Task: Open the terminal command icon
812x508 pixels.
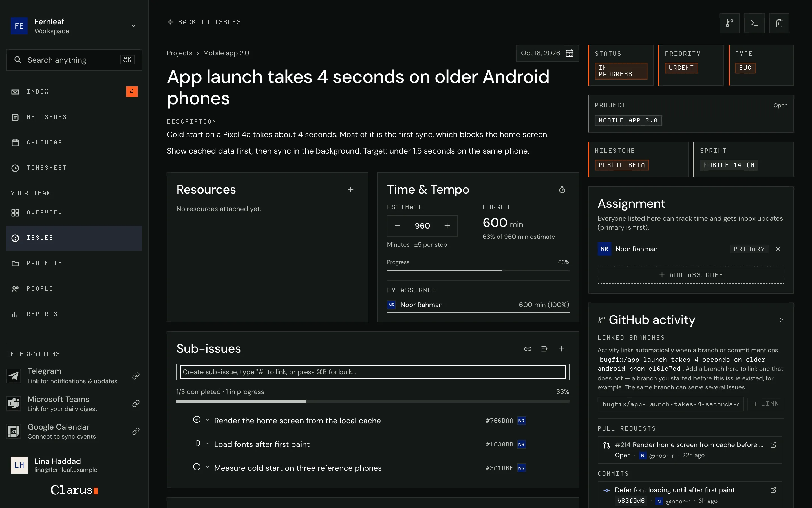Action: coord(754,23)
